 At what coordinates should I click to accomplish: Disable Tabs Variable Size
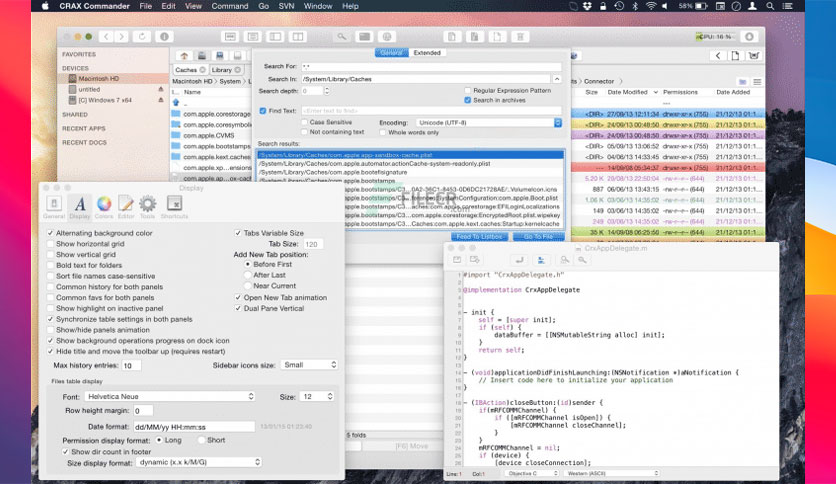pyautogui.click(x=238, y=233)
